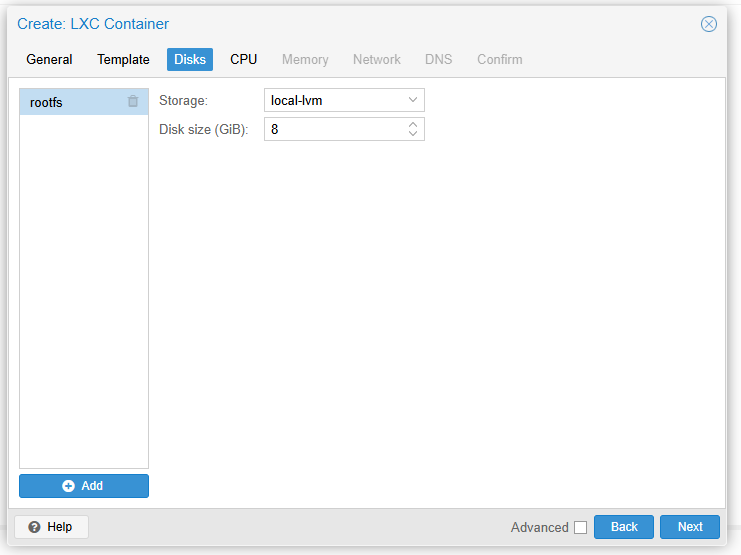Open the Memory tab

[305, 60]
